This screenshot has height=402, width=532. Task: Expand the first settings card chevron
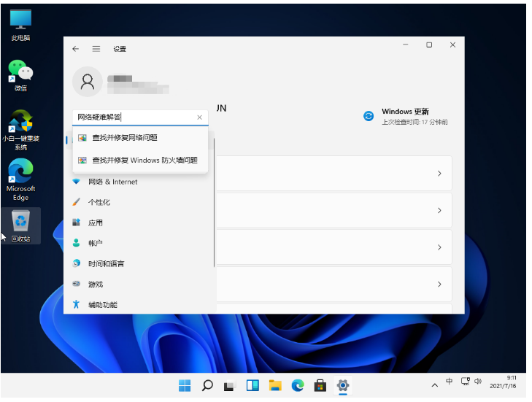(439, 174)
